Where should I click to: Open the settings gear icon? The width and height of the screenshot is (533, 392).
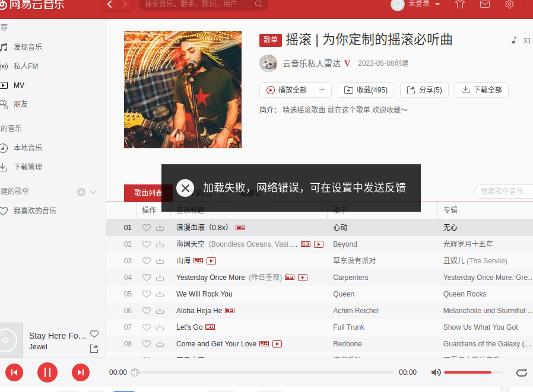[509, 4]
